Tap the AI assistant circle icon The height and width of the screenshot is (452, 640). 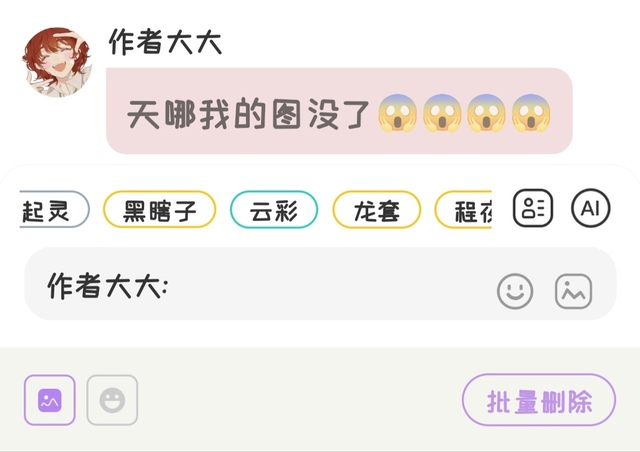590,208
